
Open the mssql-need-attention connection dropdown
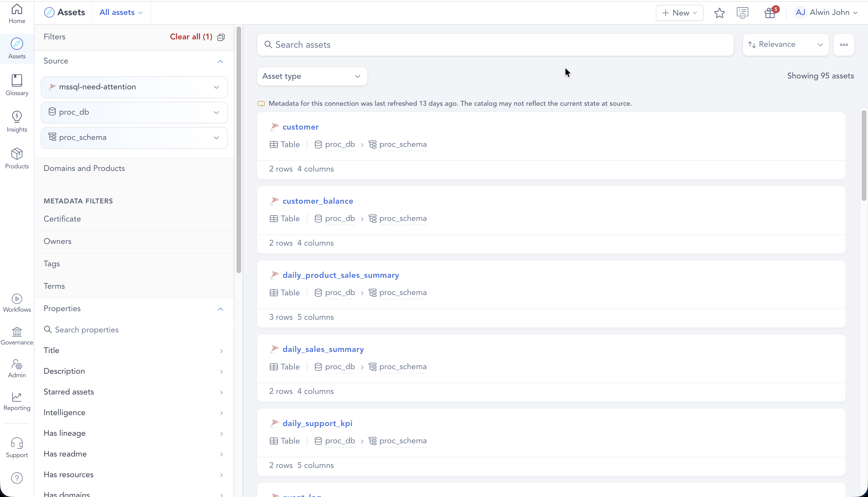tap(134, 87)
